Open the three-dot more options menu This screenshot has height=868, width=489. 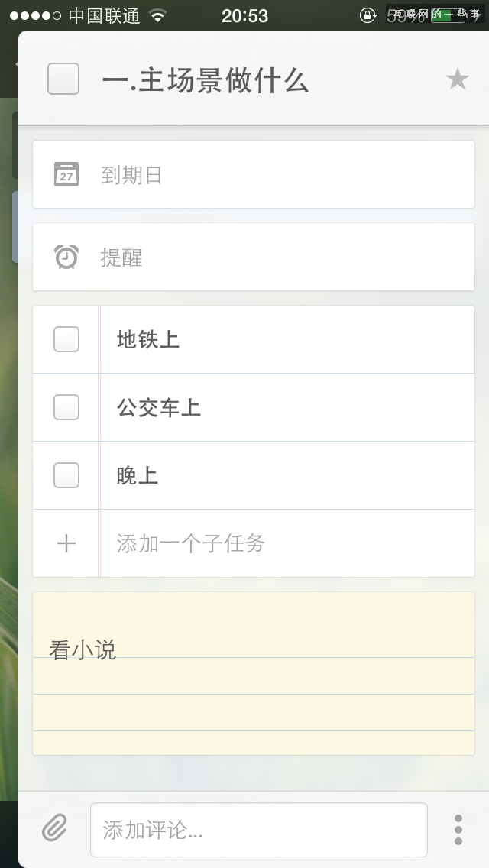[x=458, y=829]
